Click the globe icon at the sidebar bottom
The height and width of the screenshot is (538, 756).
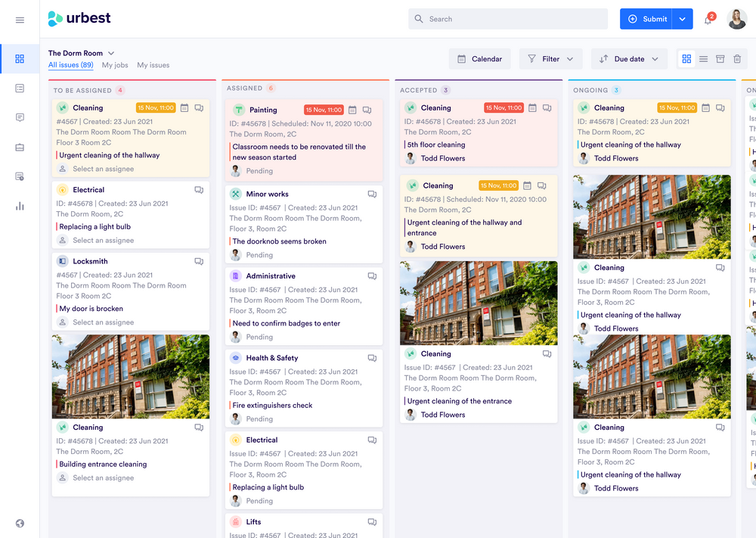click(x=20, y=523)
